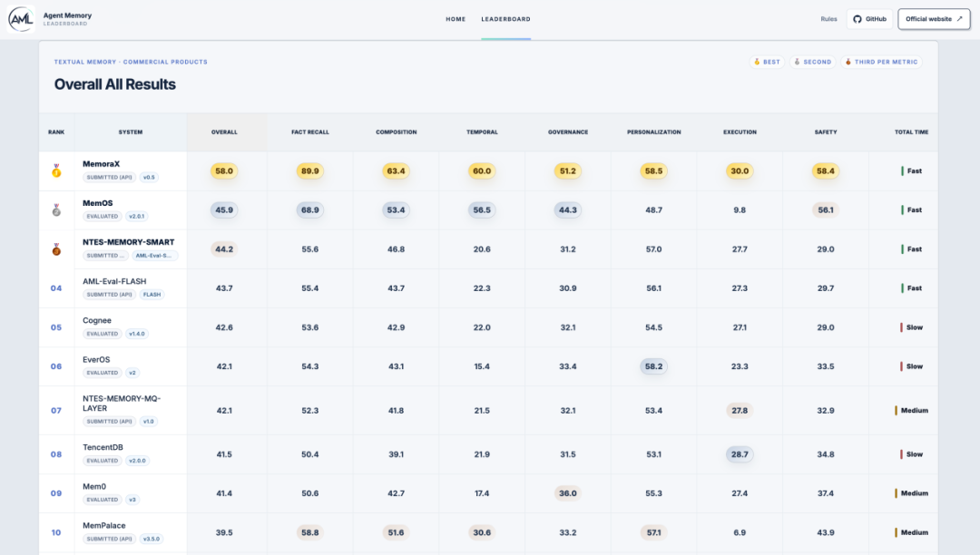Viewport: 980px width, 555px height.
Task: Click the THIRD PER METRIC legend badge
Action: point(881,62)
